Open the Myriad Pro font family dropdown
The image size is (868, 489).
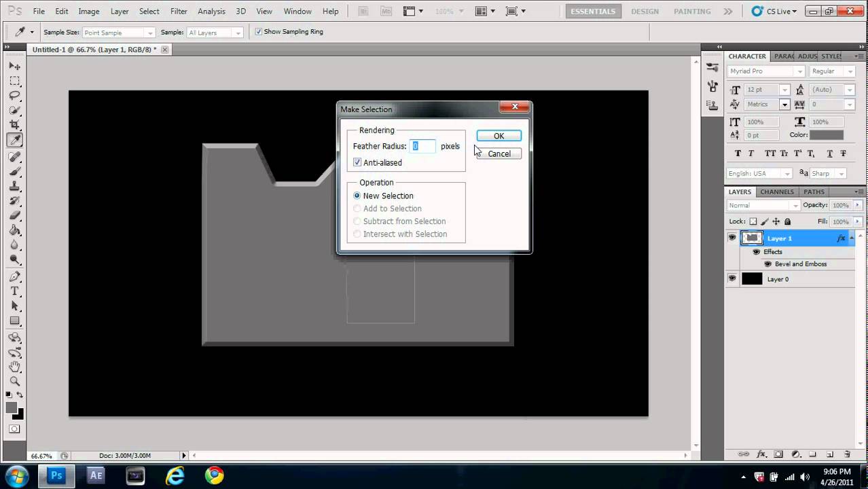click(x=766, y=71)
